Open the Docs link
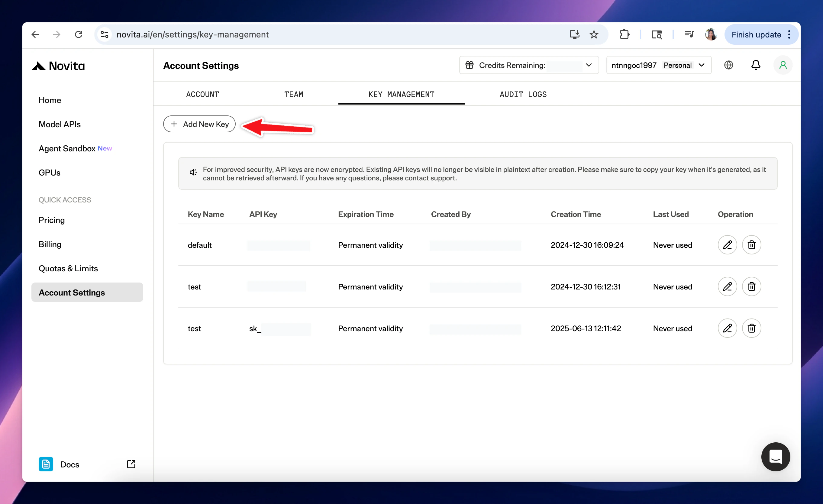The height and width of the screenshot is (504, 823). pos(69,464)
